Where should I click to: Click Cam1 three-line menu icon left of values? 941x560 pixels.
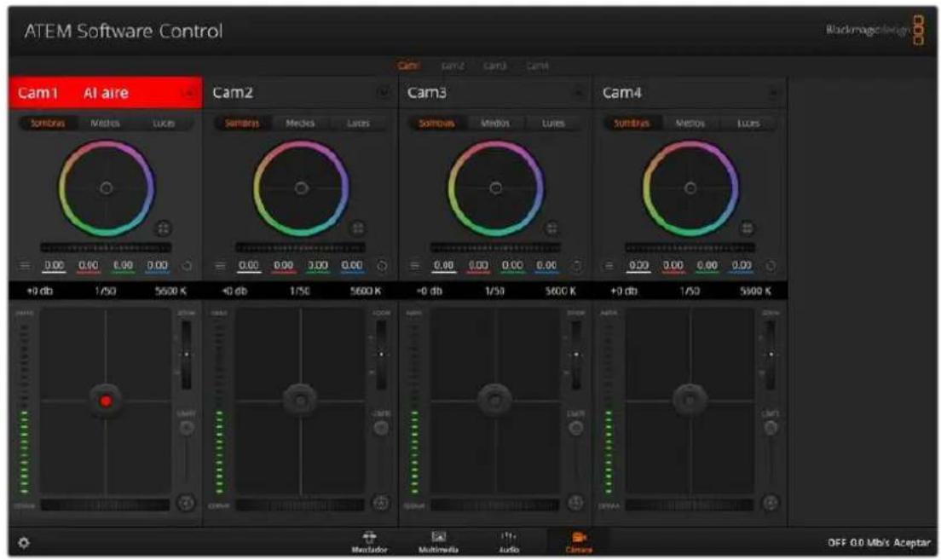click(x=25, y=265)
